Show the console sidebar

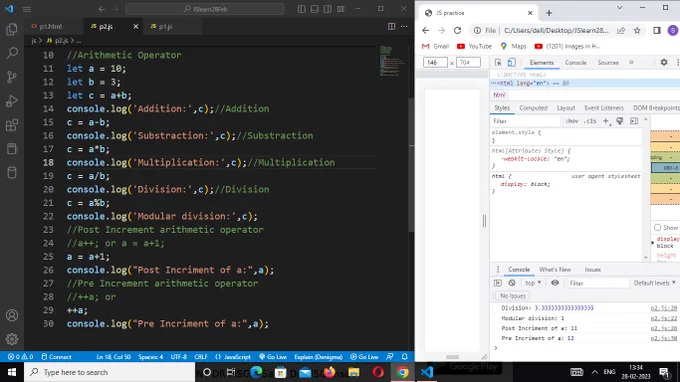pyautogui.click(x=498, y=283)
